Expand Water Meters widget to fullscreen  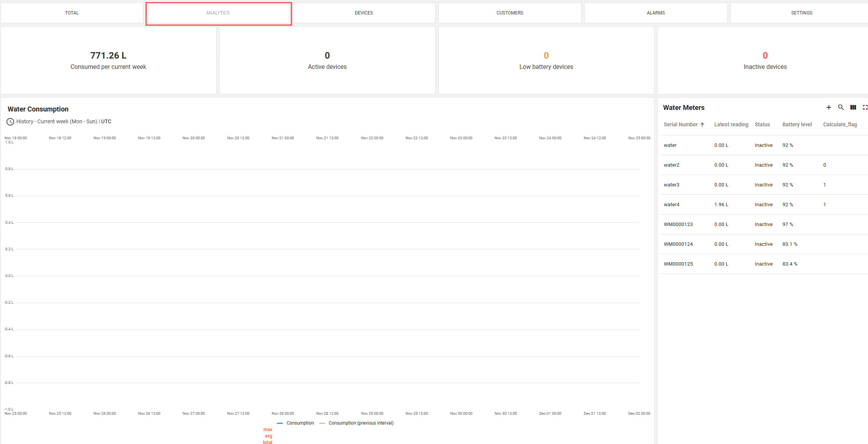[865, 108]
